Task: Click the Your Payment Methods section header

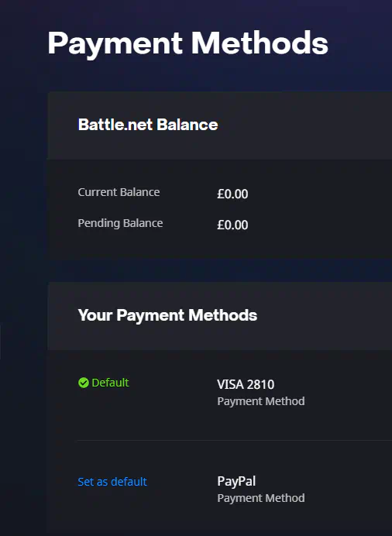Action: pos(167,315)
